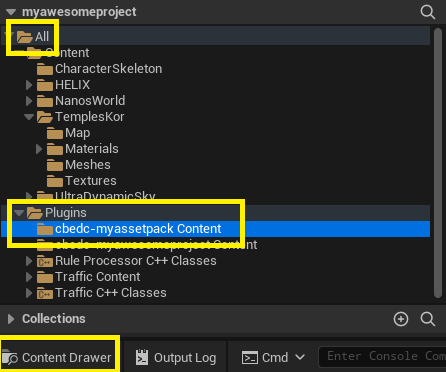The height and width of the screenshot is (372, 446).
Task: Click the Traffic C++ Classes folder icon
Action: 45,293
